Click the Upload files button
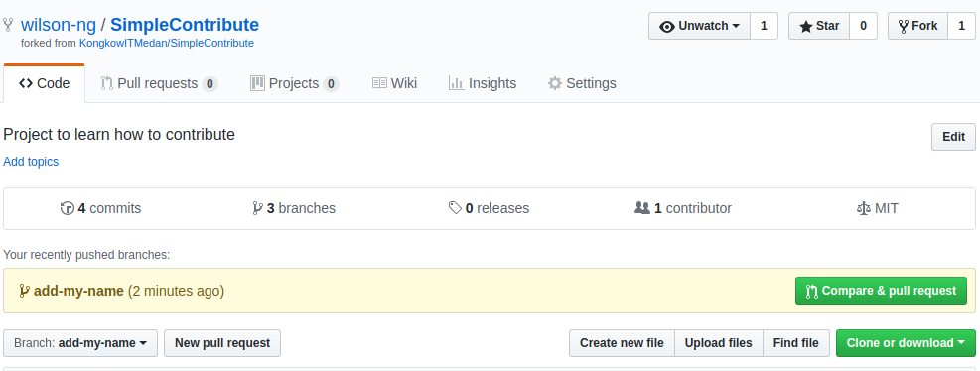The height and width of the screenshot is (371, 980). point(719,343)
